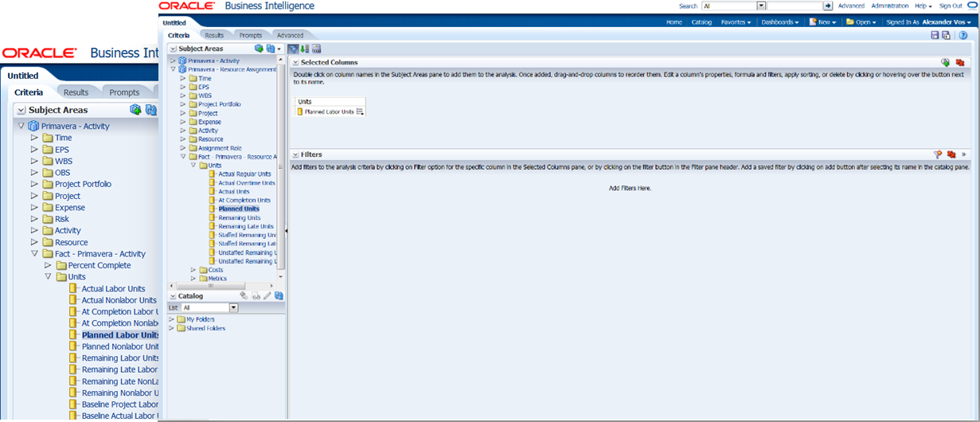Image resolution: width=980 pixels, height=422 pixels.
Task: Click Advanced search link beside search box
Action: click(x=851, y=6)
